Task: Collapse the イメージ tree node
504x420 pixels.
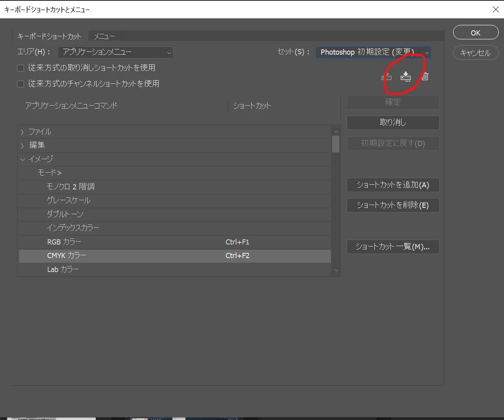Action: click(22, 159)
